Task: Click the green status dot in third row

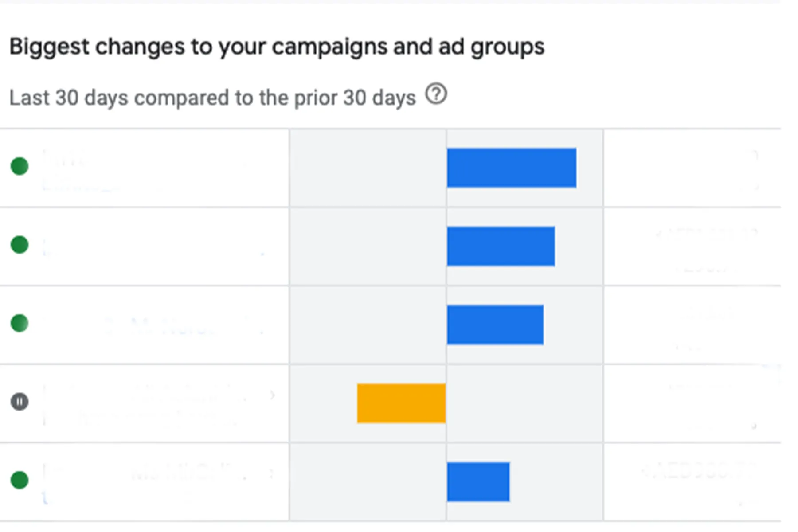Action: (x=20, y=323)
